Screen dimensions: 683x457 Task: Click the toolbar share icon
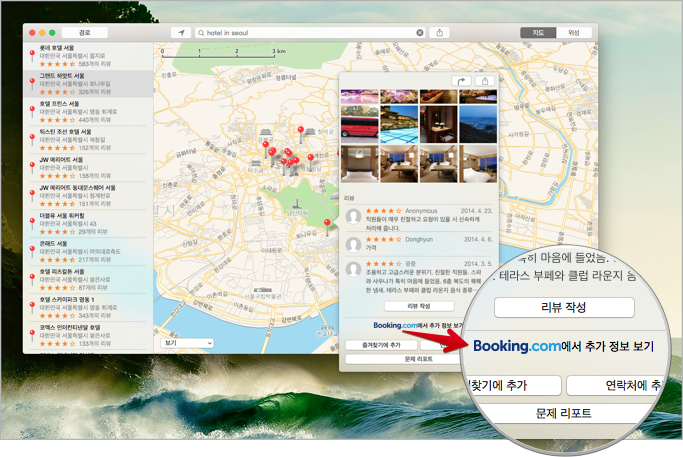tap(440, 33)
